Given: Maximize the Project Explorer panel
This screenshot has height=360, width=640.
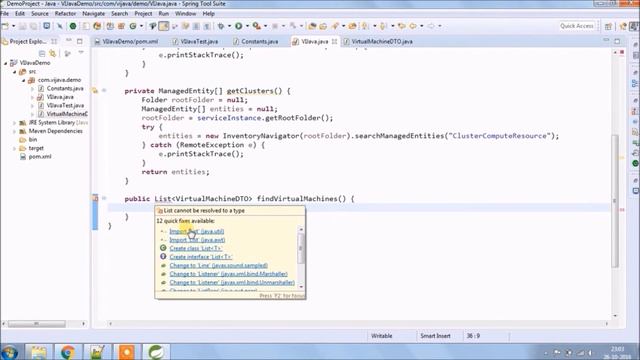Looking at the screenshot, I should tap(80, 41).
